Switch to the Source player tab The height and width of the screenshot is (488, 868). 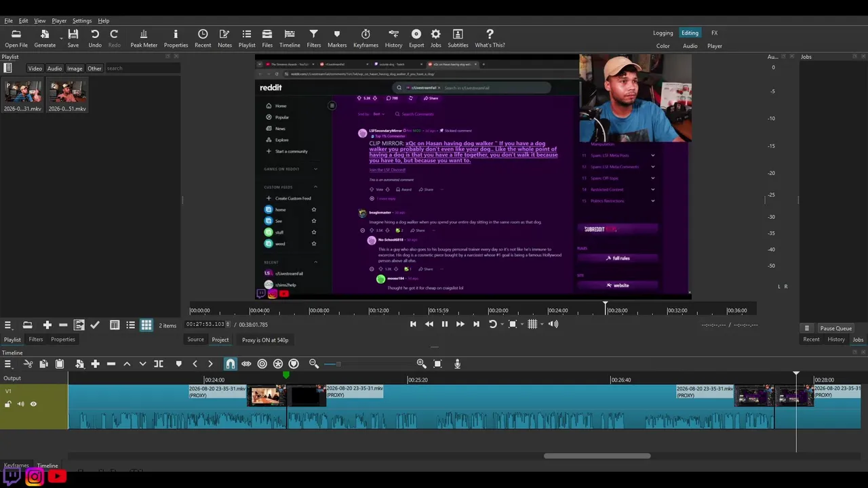(195, 340)
